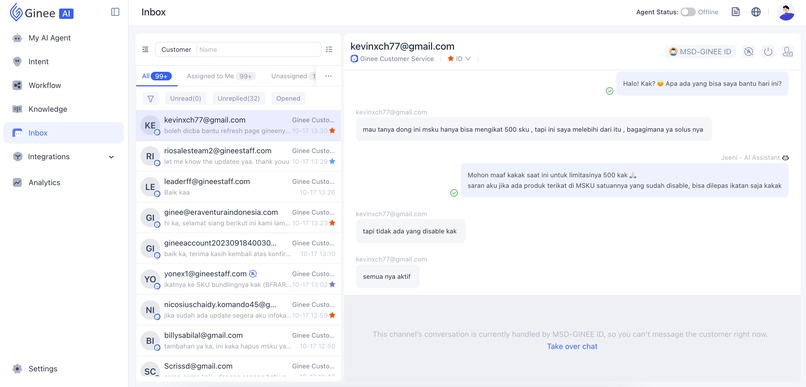This screenshot has width=806, height=387.
Task: Click the BI avatar in list
Action: (150, 341)
